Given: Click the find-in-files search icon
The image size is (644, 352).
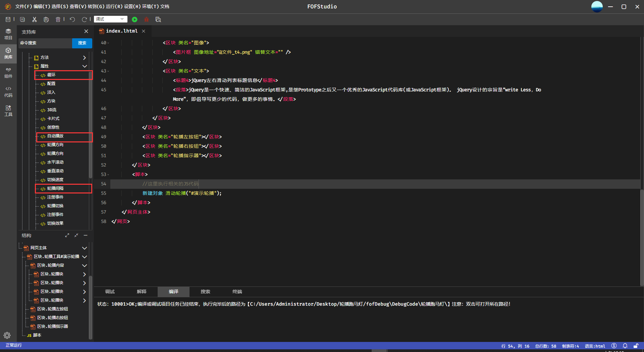Looking at the screenshot, I should pyautogui.click(x=158, y=19).
